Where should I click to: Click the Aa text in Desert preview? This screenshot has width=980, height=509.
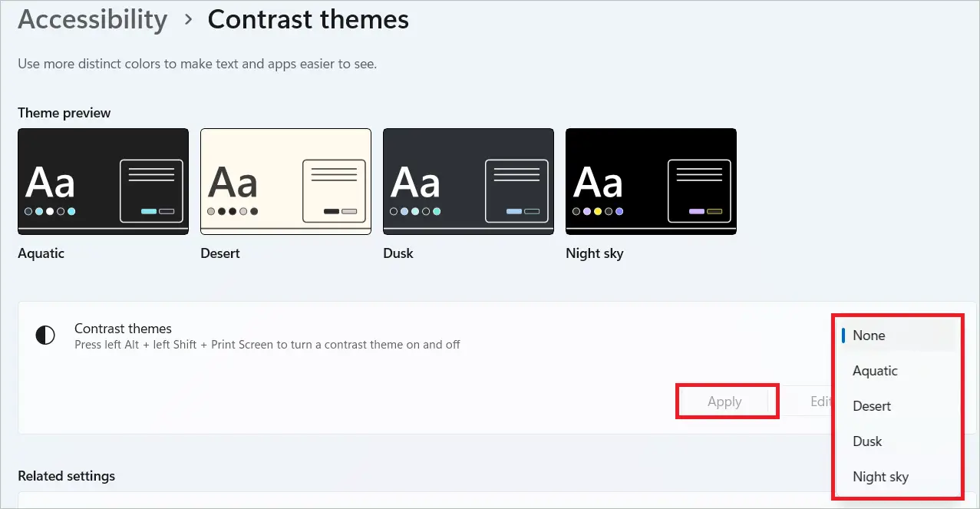pos(236,181)
